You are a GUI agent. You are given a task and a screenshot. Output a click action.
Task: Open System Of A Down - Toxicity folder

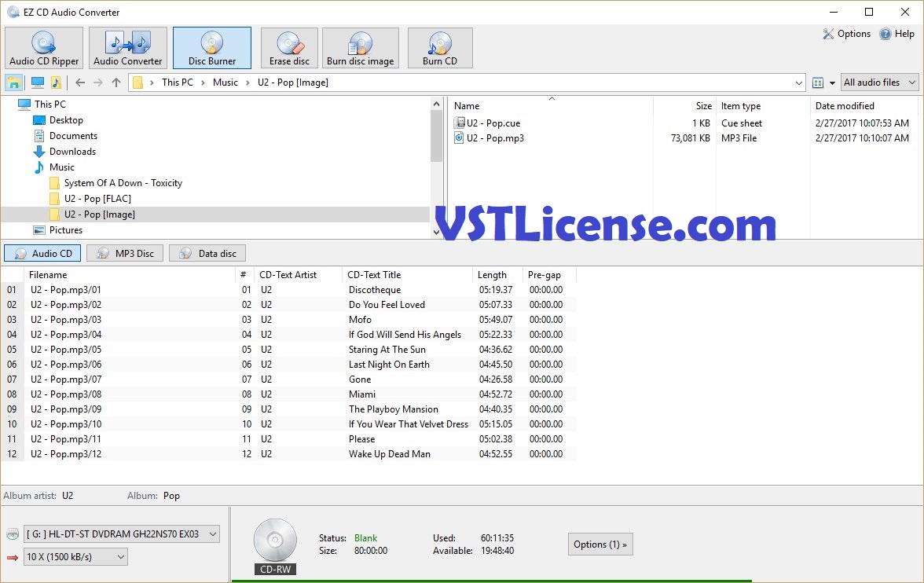123,183
